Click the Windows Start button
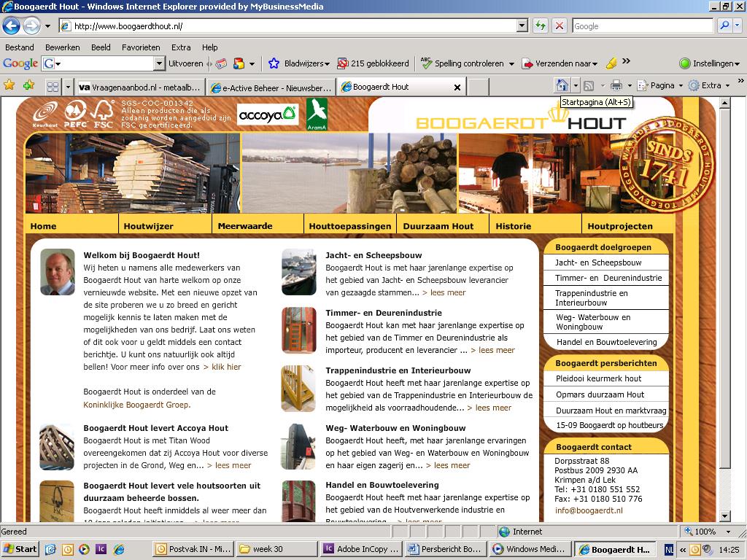747x560 pixels. [x=20, y=549]
